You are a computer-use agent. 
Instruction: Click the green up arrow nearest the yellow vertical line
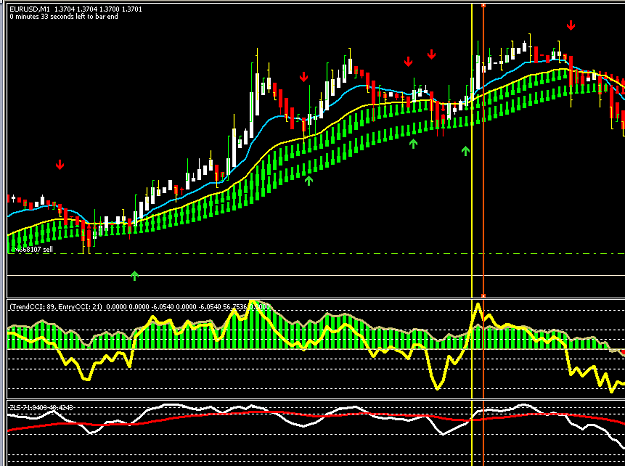click(466, 151)
